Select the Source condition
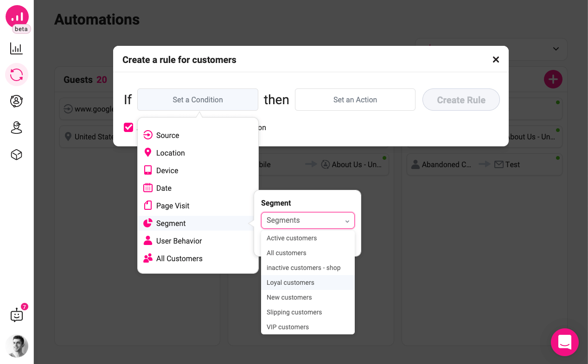The image size is (588, 364). [198, 135]
